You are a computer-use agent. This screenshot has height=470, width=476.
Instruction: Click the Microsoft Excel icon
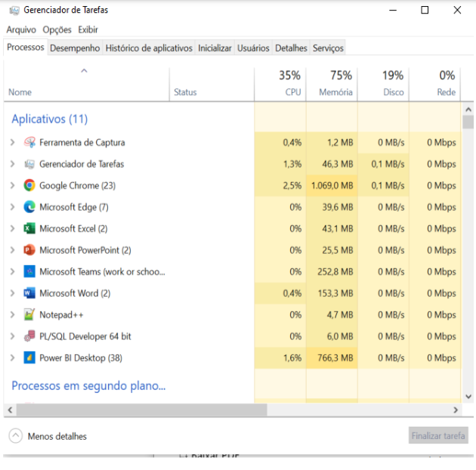point(29,228)
